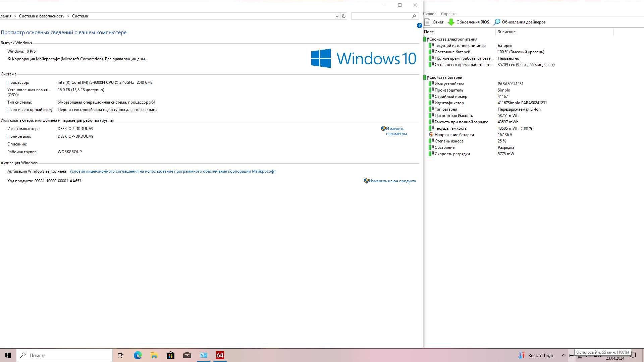Open the Microsoft license terms link
This screenshot has height=362, width=644.
pyautogui.click(x=172, y=171)
